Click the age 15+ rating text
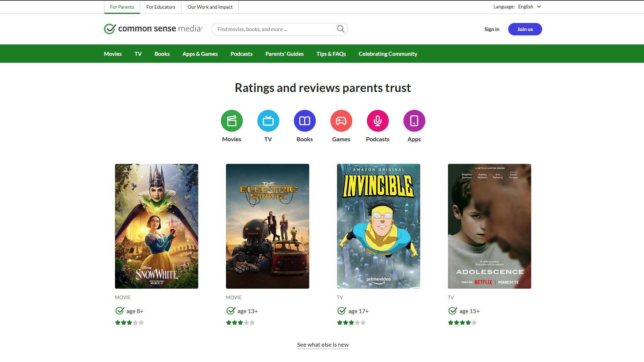 [x=469, y=311]
